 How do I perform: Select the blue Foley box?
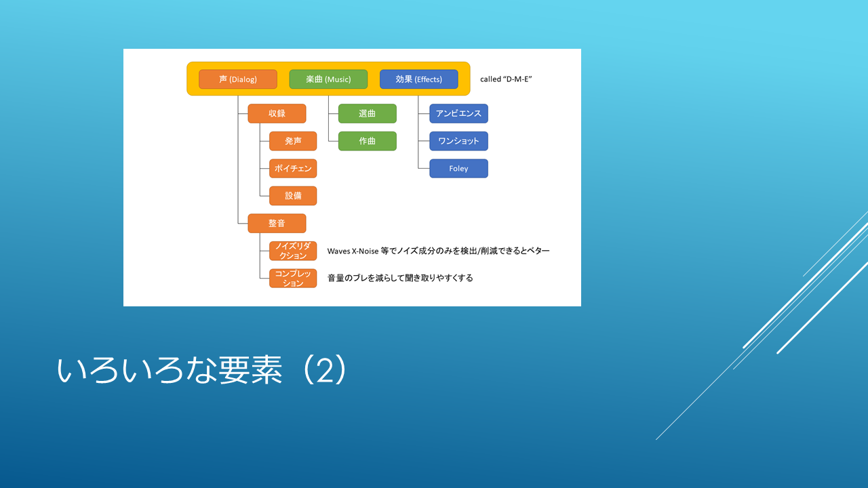click(x=458, y=169)
